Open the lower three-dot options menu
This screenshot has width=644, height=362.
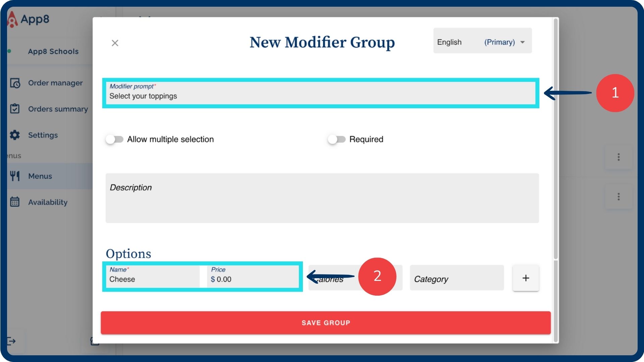pyautogui.click(x=619, y=197)
